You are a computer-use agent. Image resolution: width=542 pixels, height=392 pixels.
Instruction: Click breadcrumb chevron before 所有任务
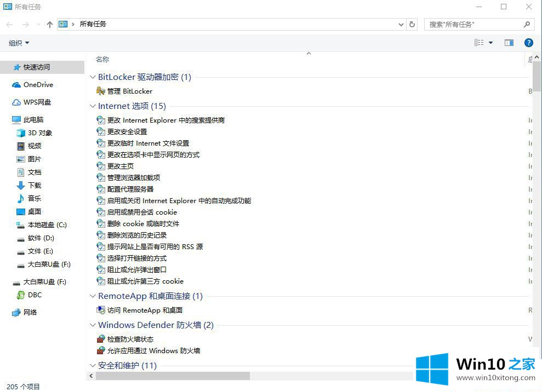click(73, 24)
